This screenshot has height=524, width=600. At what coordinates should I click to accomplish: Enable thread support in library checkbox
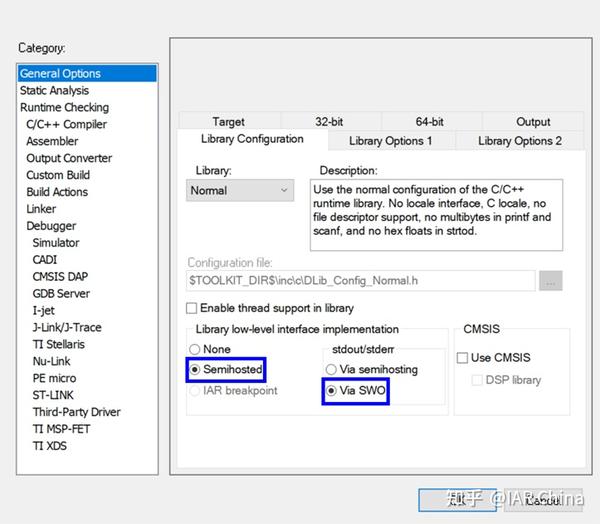click(191, 308)
